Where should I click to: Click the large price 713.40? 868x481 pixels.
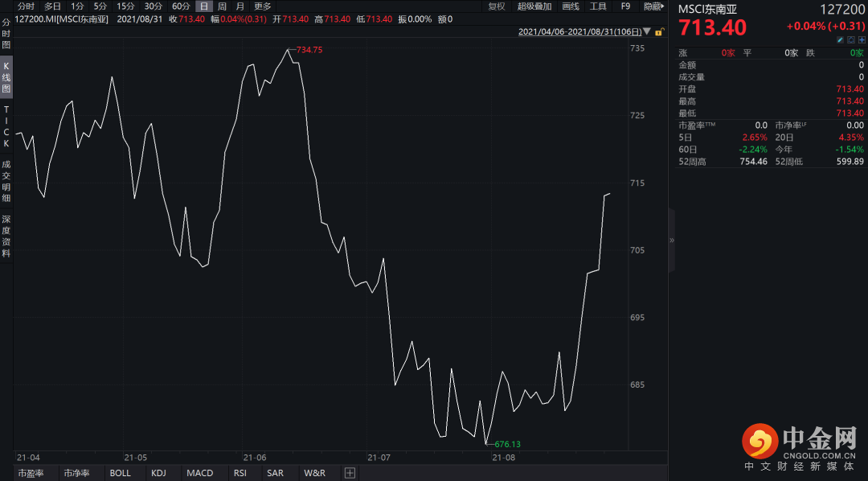coord(712,27)
